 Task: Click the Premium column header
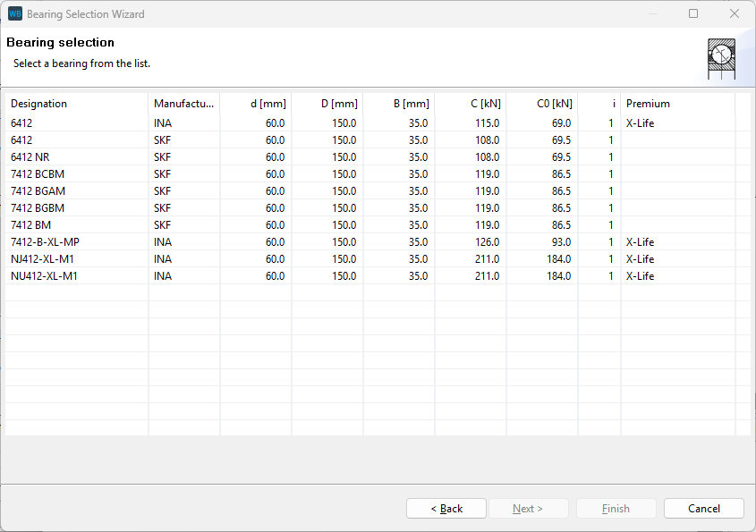648,104
